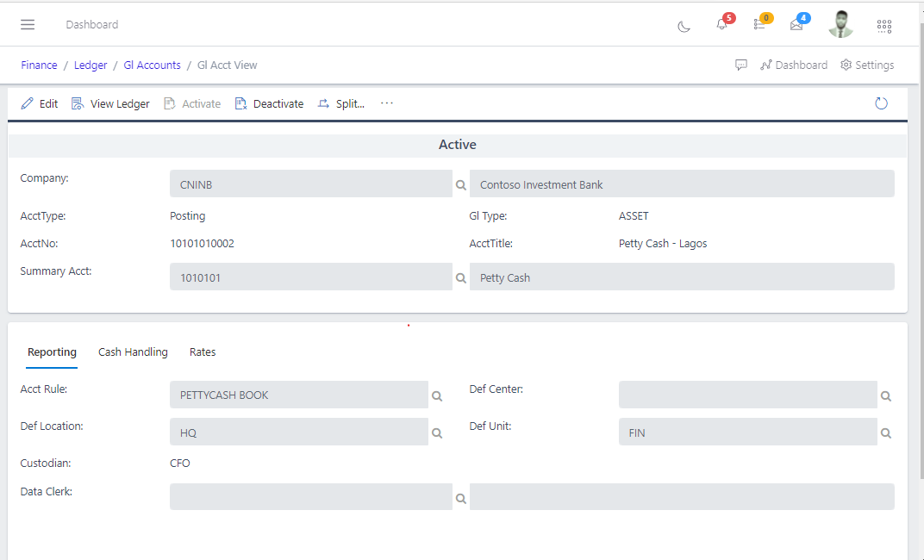Image resolution: width=924 pixels, height=560 pixels.
Task: Open Settings via the gear icon
Action: coord(866,65)
